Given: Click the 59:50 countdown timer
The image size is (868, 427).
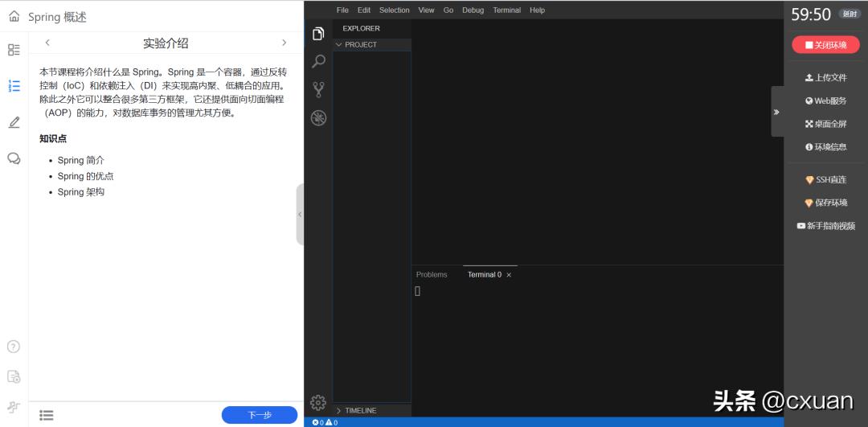Looking at the screenshot, I should click(x=811, y=15).
